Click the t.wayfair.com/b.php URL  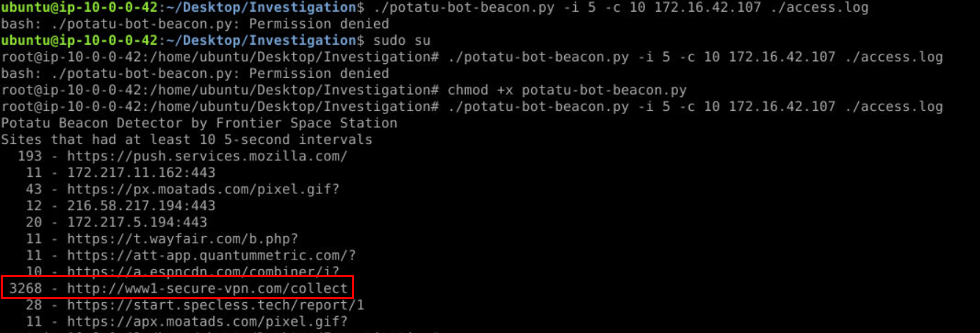[182, 238]
